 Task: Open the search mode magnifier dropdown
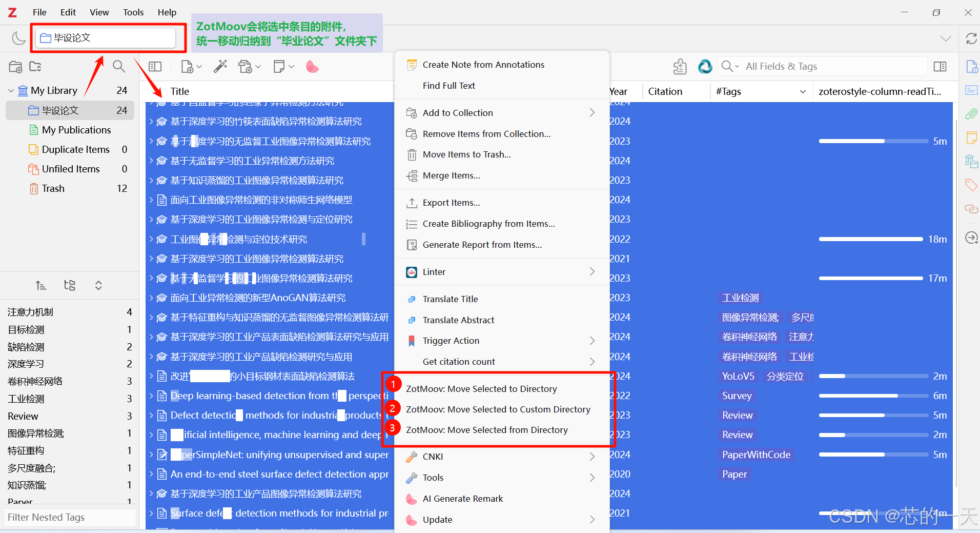[730, 66]
